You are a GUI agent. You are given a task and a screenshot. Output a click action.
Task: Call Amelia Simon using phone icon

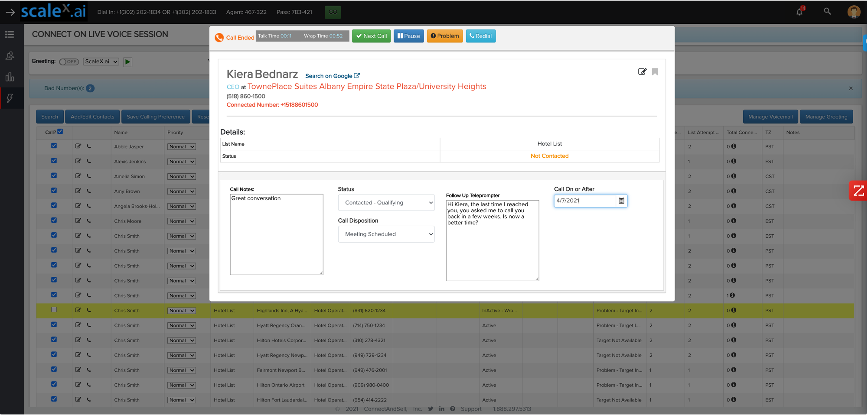coord(88,176)
